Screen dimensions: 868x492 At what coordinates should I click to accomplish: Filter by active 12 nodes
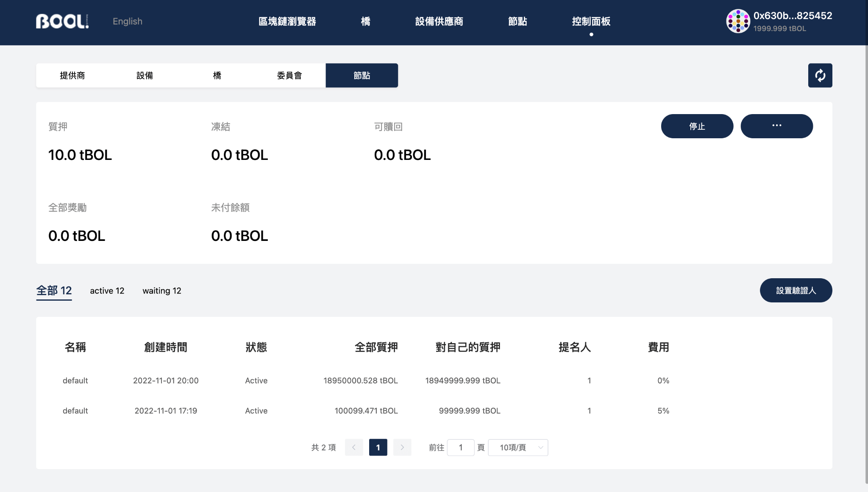(107, 291)
